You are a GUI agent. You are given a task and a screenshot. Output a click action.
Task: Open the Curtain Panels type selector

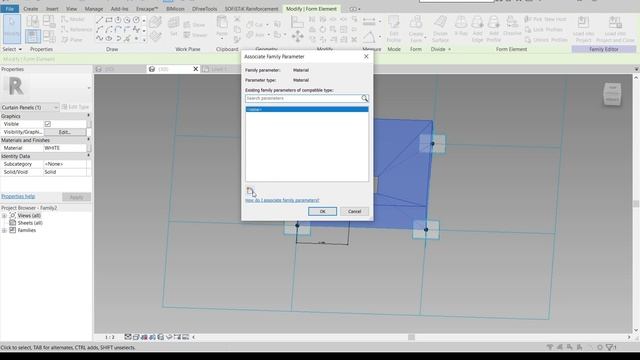click(30, 107)
